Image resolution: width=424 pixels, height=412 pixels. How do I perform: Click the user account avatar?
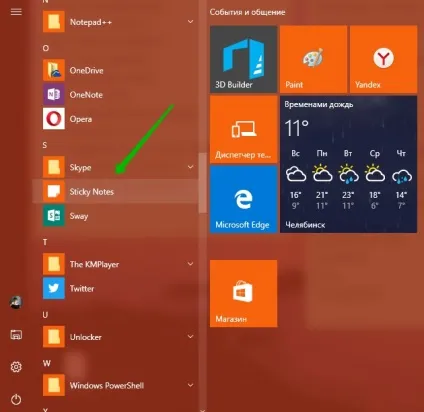click(x=16, y=302)
